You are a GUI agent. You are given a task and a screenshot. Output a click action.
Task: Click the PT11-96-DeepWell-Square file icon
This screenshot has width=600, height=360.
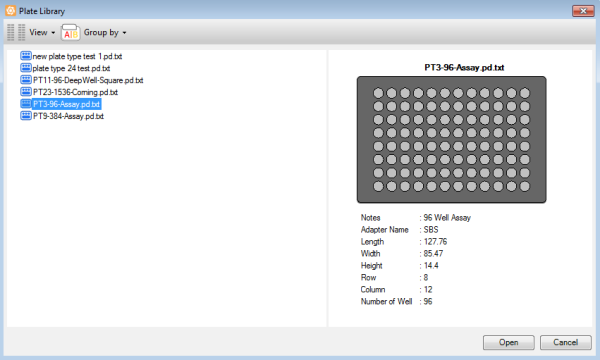click(26, 80)
